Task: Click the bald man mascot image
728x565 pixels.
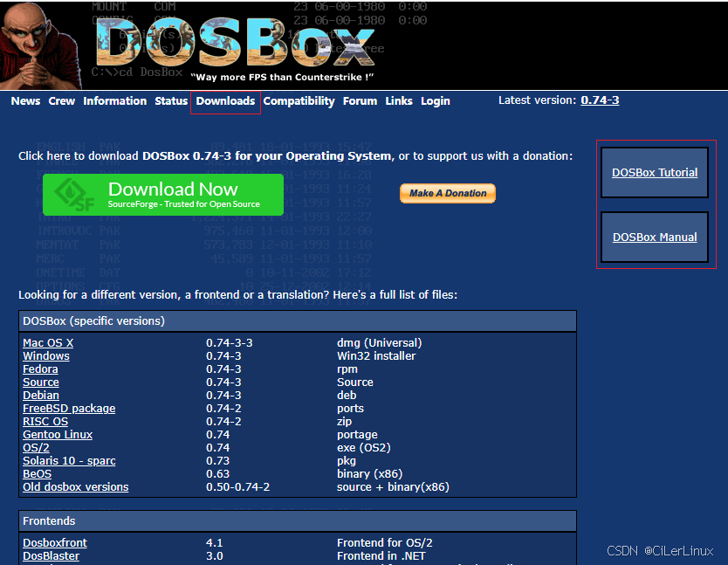Action: click(40, 45)
